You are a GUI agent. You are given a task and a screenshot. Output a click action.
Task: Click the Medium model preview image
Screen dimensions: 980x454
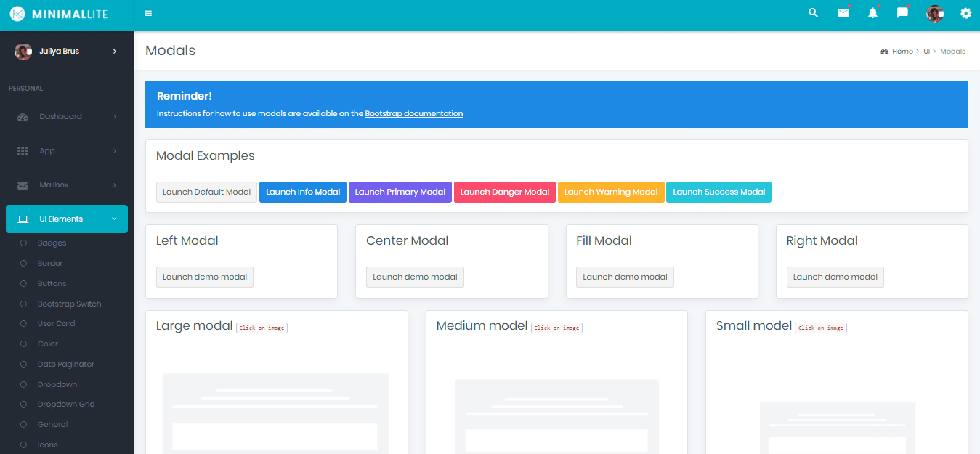[x=556, y=405]
